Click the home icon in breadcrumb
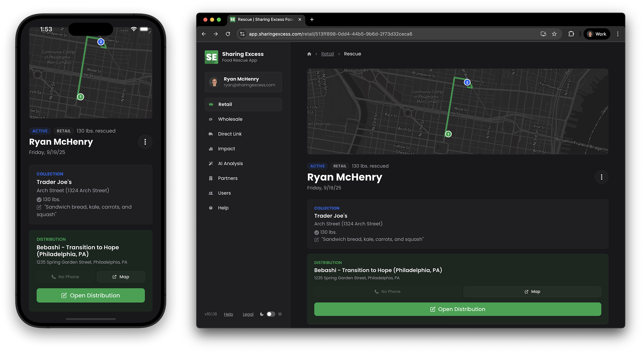 (x=309, y=54)
